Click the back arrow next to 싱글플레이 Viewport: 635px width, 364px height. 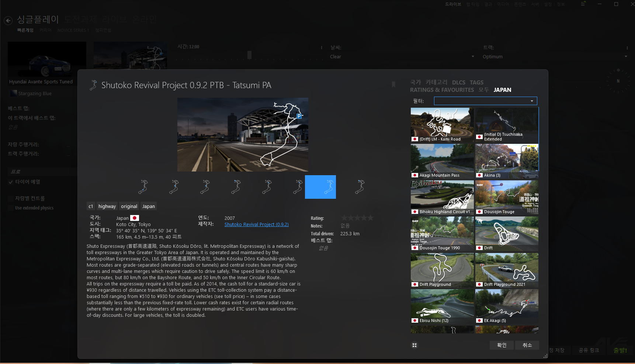pos(8,21)
